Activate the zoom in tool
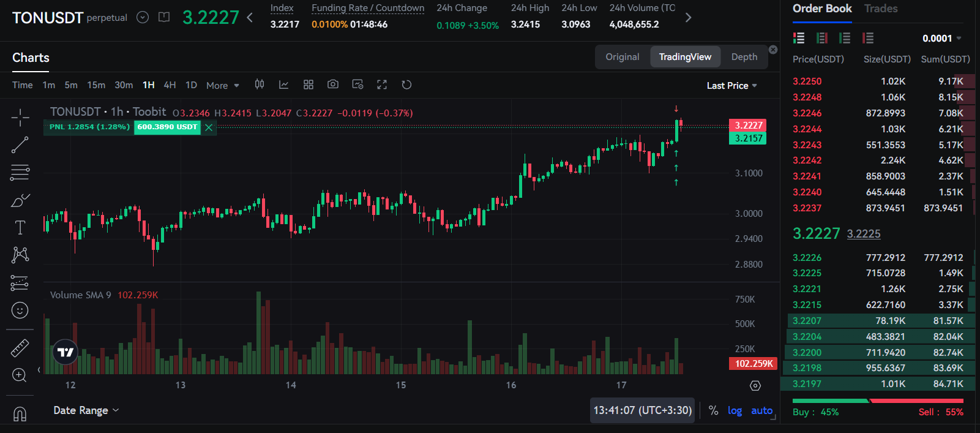980x433 pixels. tap(20, 375)
